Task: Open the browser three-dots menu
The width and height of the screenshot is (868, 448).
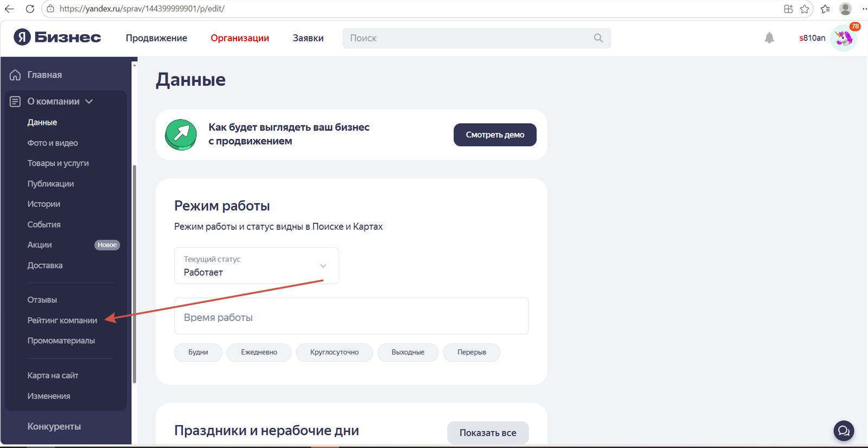Action: (864, 9)
